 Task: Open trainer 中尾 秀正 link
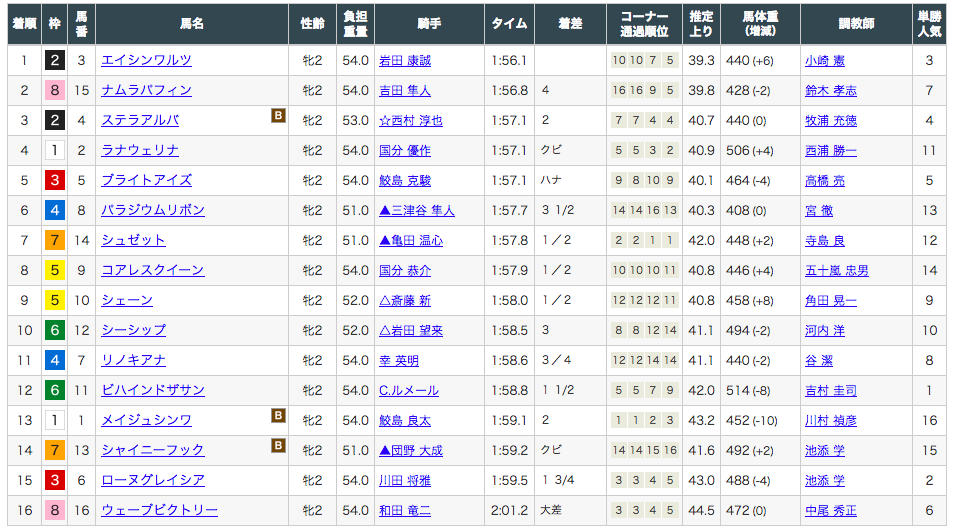[831, 510]
